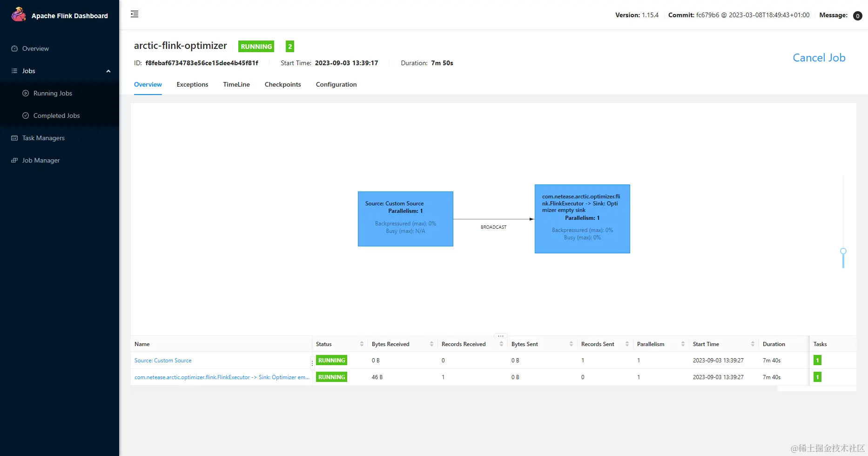Image resolution: width=868 pixels, height=456 pixels.
Task: Click the green task count badge 2
Action: 290,47
